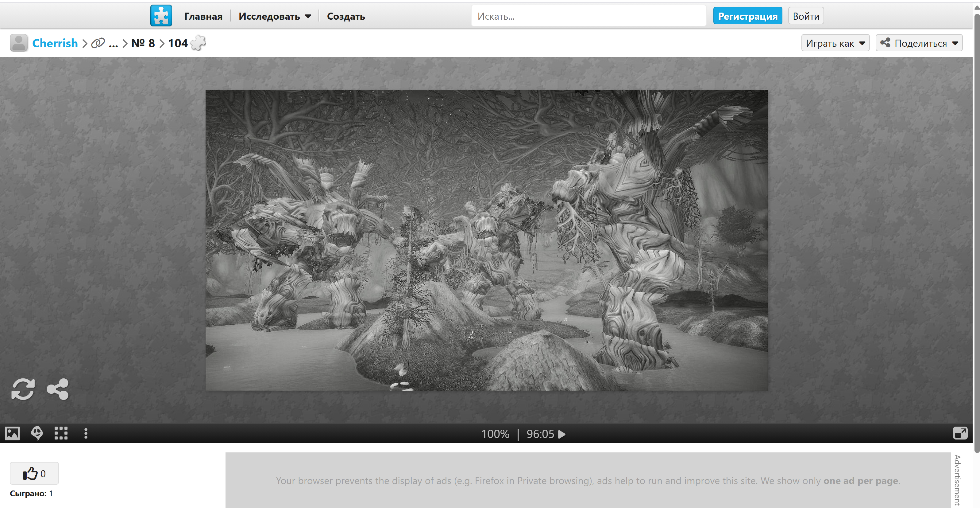The height and width of the screenshot is (508, 980).
Task: Click the share icon on the puzzle area
Action: [x=57, y=389]
